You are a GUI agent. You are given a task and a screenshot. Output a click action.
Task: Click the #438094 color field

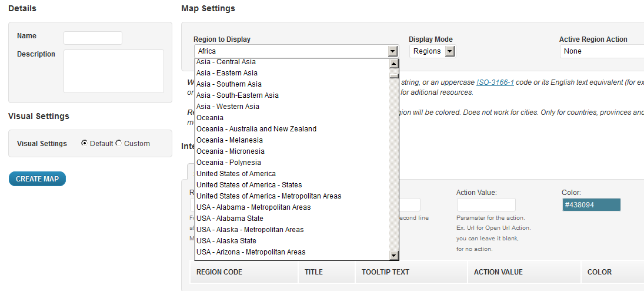[590, 204]
